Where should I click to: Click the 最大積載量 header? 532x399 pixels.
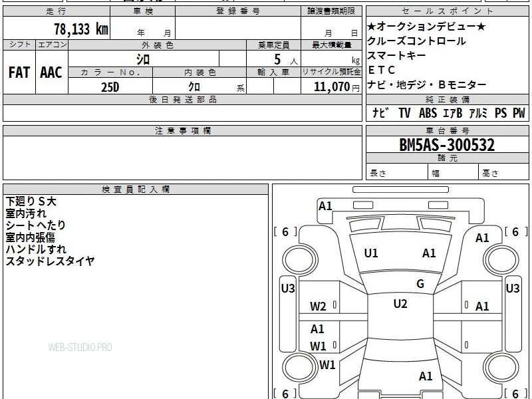[331, 45]
